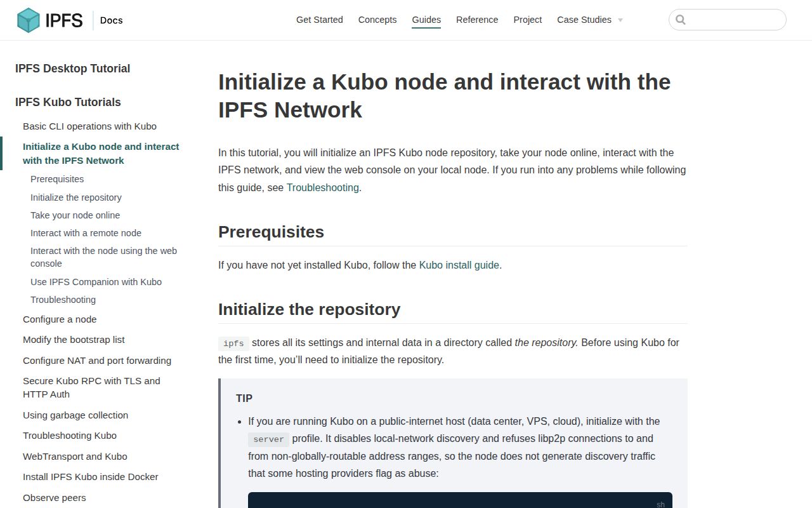This screenshot has width=812, height=508.
Task: Click the inline ipfs code label
Action: pyautogui.click(x=233, y=344)
